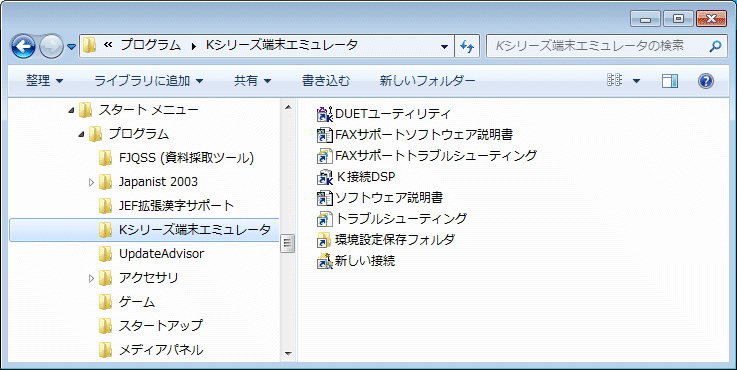
Task: Click the ソフトウェア説明書 document icon
Action: coord(325,197)
